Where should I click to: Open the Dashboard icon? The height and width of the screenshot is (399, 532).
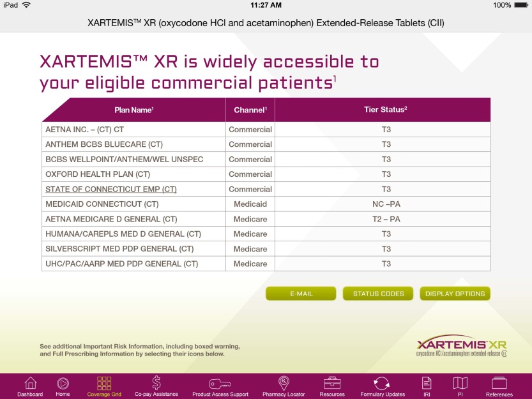click(x=30, y=386)
